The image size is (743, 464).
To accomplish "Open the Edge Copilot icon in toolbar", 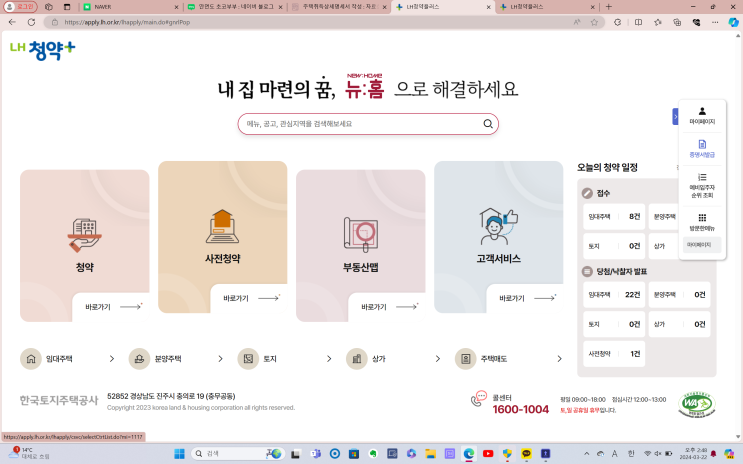I will pyautogui.click(x=734, y=22).
